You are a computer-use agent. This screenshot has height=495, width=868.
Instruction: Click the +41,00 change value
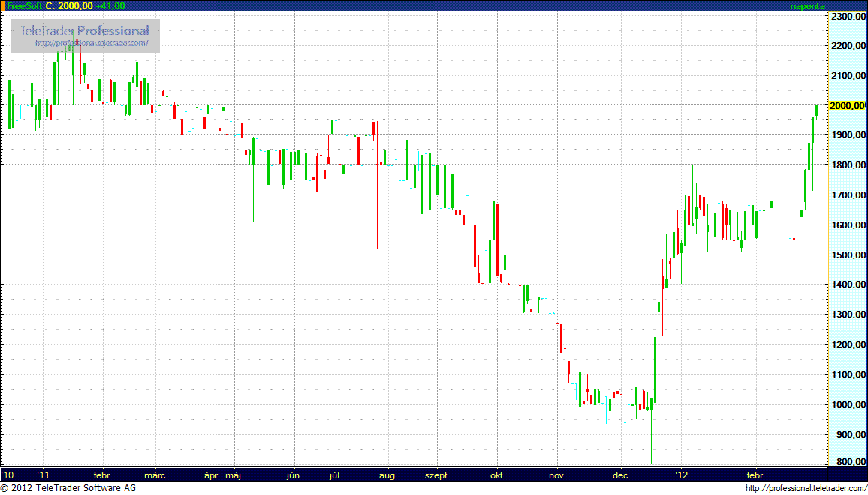coord(110,5)
